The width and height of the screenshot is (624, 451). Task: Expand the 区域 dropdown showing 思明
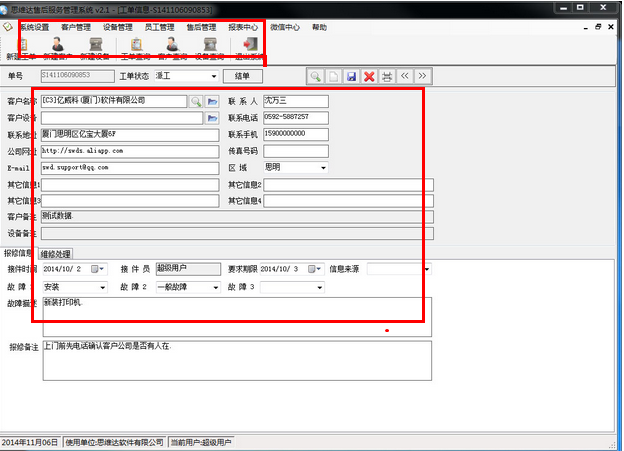click(323, 168)
